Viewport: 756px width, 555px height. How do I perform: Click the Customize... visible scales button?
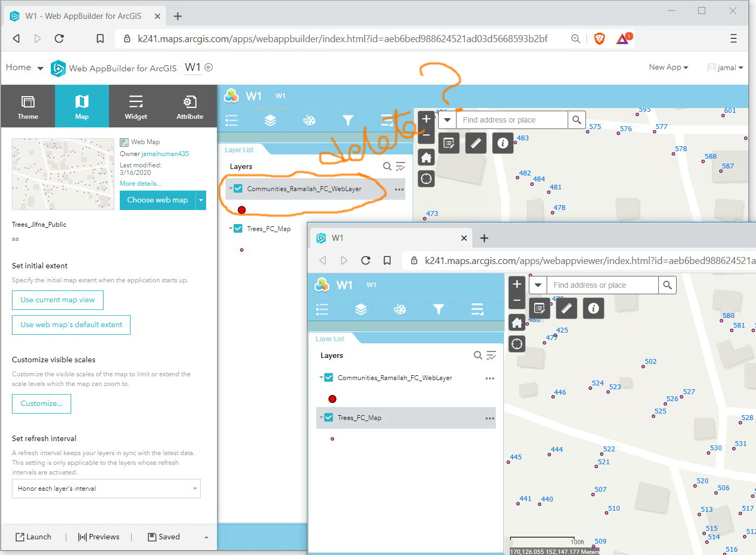click(x=42, y=404)
